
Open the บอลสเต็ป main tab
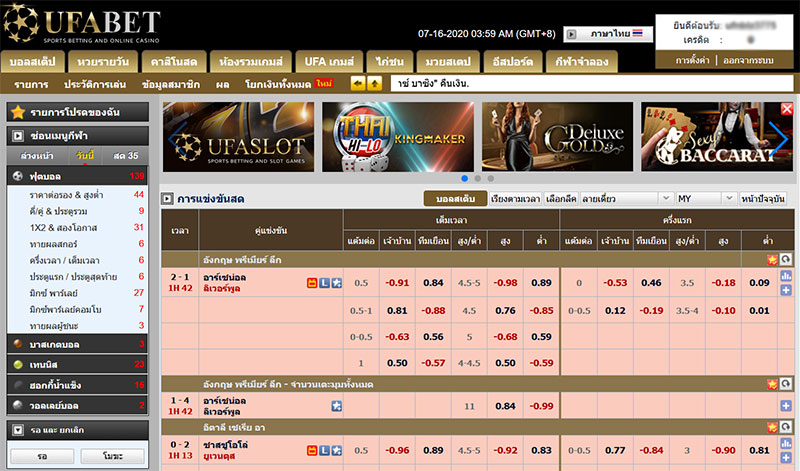click(33, 62)
